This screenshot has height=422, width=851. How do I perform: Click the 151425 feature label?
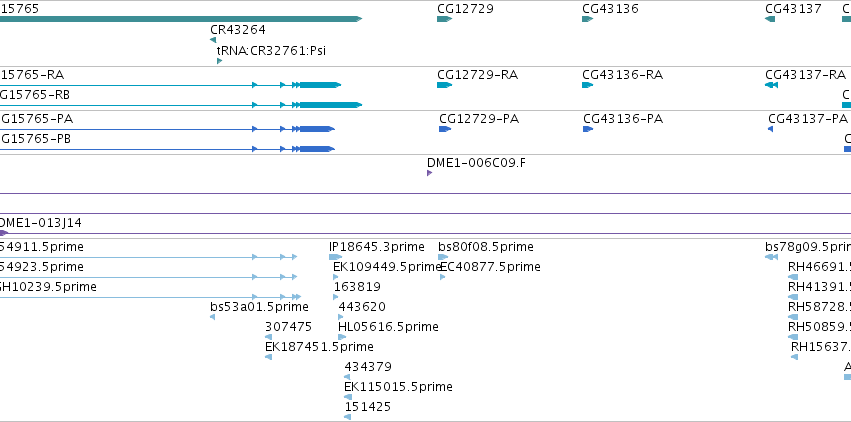click(368, 406)
